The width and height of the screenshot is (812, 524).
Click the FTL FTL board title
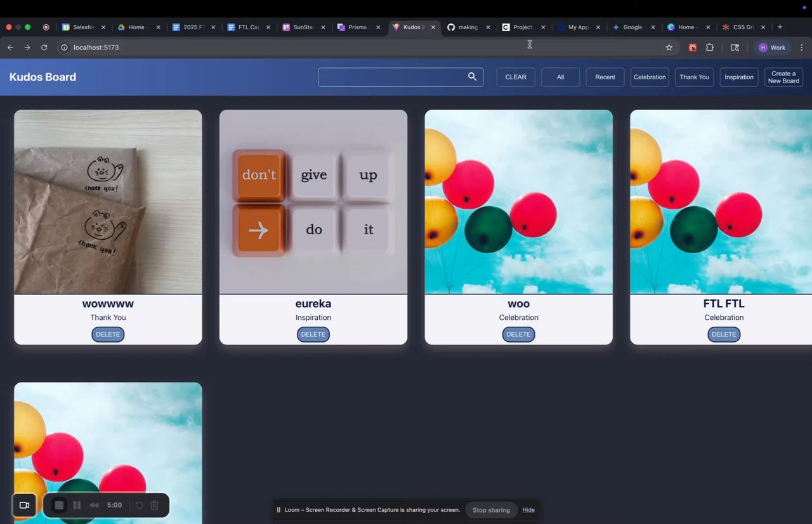724,304
